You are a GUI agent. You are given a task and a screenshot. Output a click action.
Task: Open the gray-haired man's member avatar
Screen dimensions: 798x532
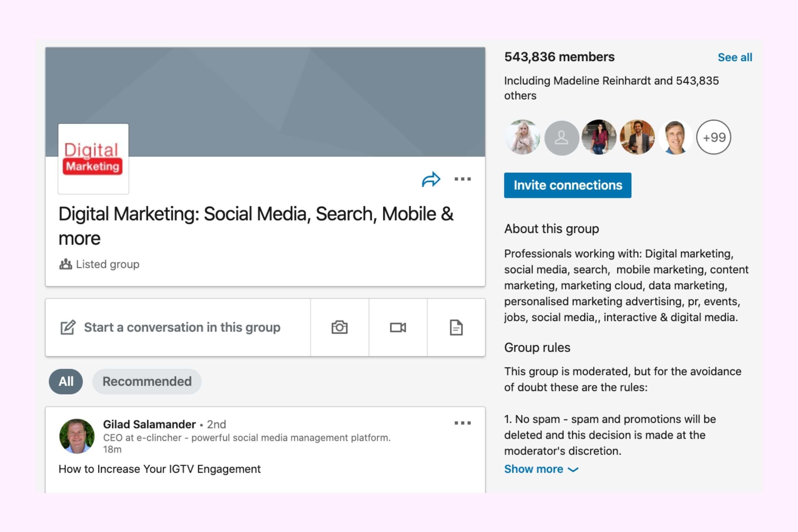pyautogui.click(x=675, y=138)
